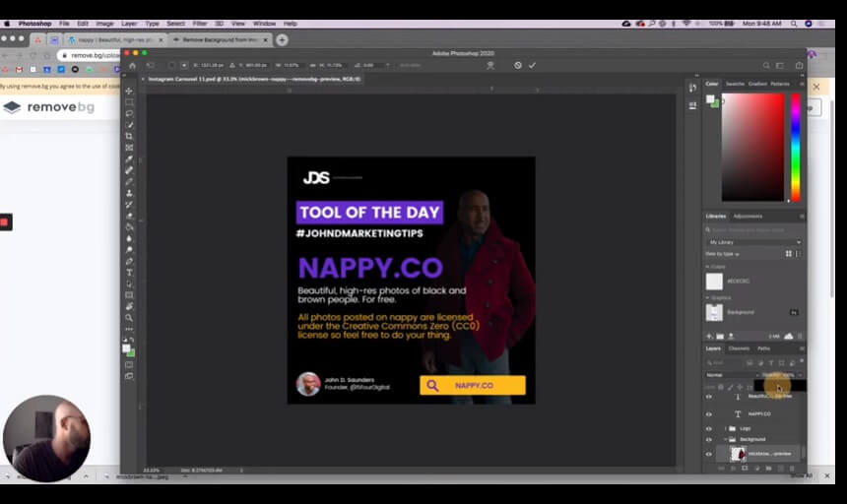Click the Background graphic thumbnail in Libraries
This screenshot has width=847, height=504.
click(x=714, y=312)
